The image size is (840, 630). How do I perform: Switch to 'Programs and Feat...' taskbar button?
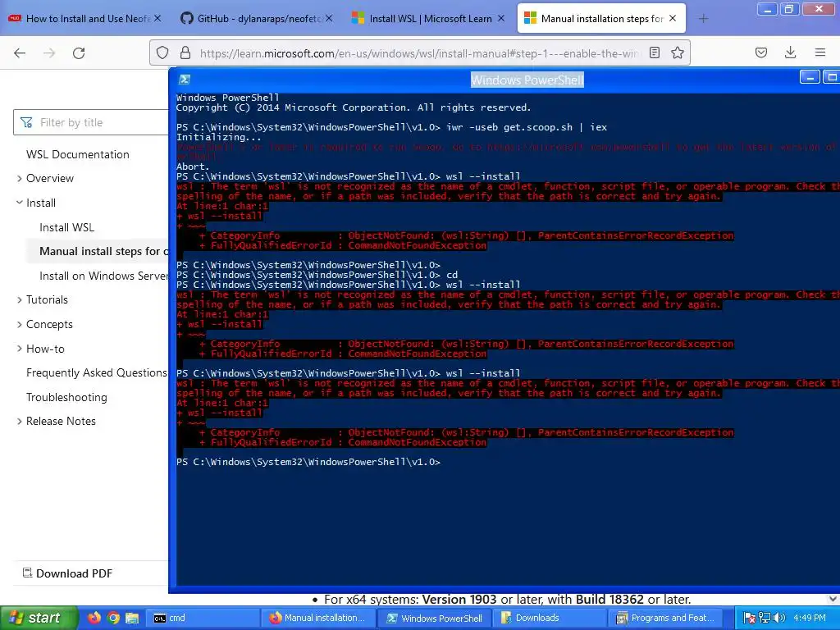[666, 618]
